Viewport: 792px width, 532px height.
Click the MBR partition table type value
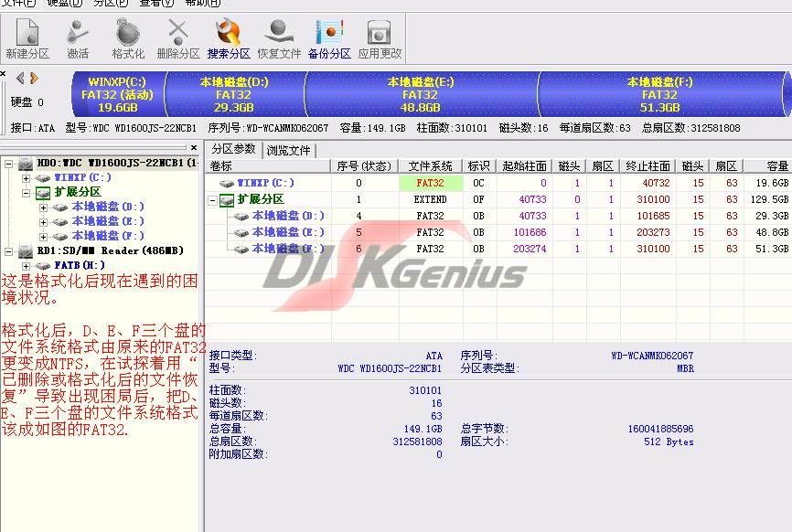pos(685,368)
